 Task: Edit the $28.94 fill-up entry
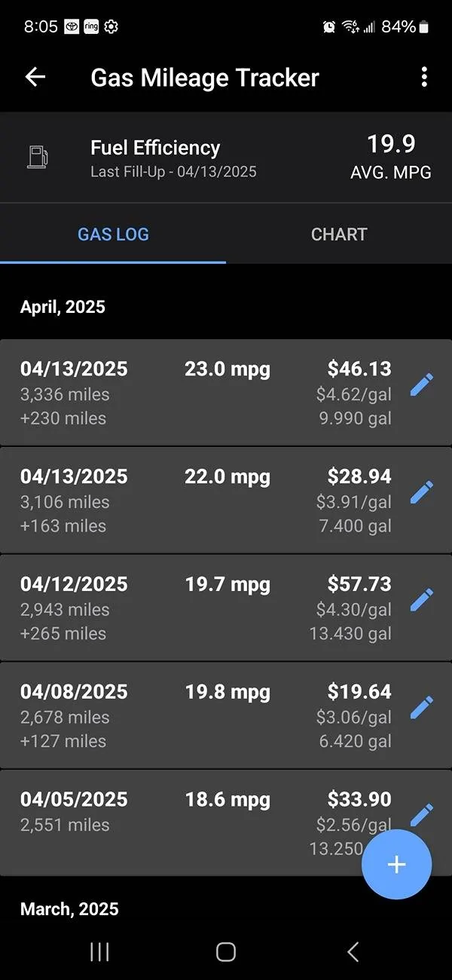(422, 493)
